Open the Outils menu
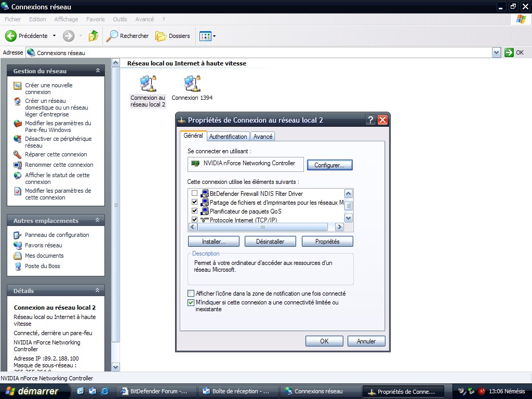 (120, 19)
